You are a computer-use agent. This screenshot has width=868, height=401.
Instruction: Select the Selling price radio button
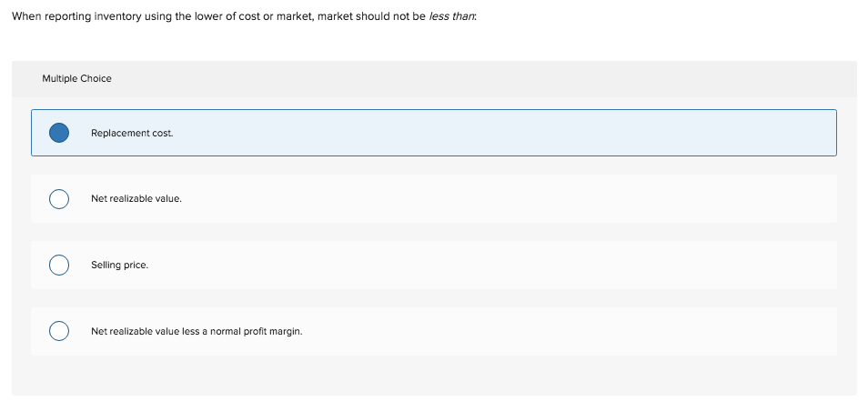[59, 265]
